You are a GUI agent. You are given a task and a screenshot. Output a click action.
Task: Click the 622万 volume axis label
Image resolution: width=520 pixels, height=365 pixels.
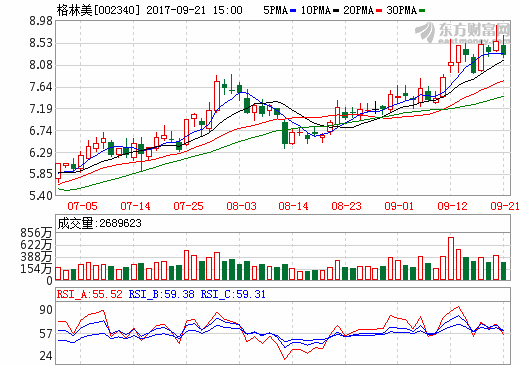tap(36, 245)
